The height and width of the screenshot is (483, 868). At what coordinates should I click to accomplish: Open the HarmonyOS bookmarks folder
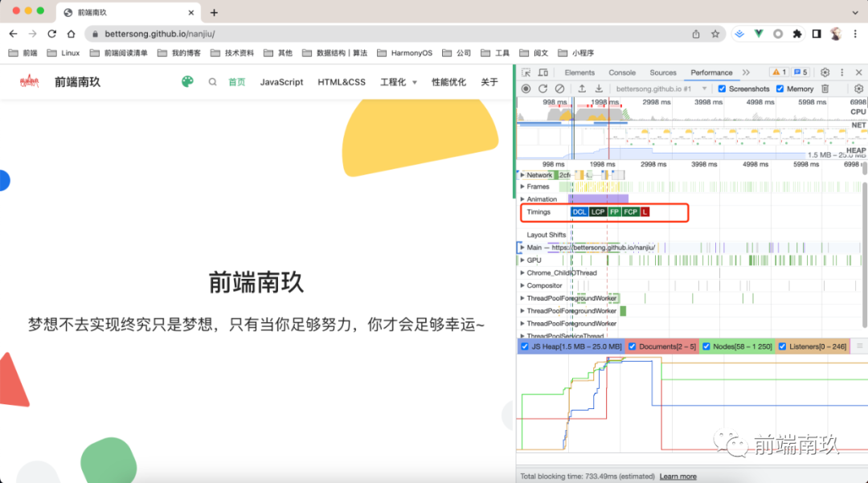tap(404, 53)
